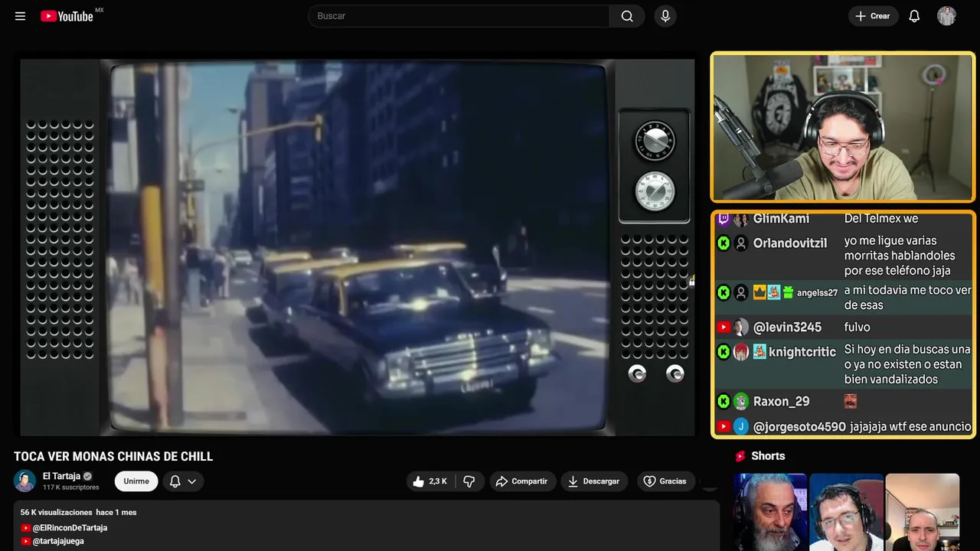The height and width of the screenshot is (551, 980).
Task: Open the account avatar menu
Action: point(946,16)
